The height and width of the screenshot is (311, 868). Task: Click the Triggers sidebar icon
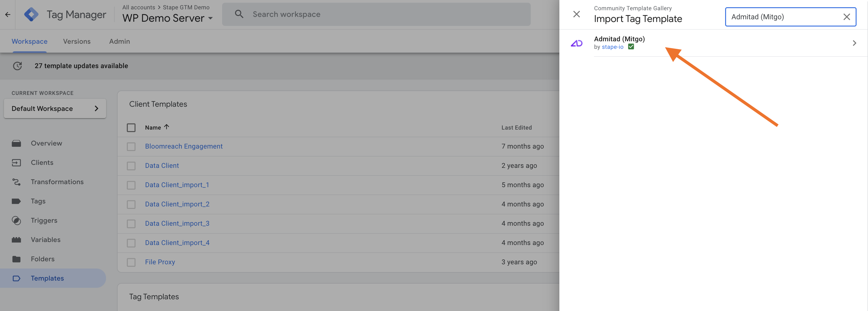(16, 220)
